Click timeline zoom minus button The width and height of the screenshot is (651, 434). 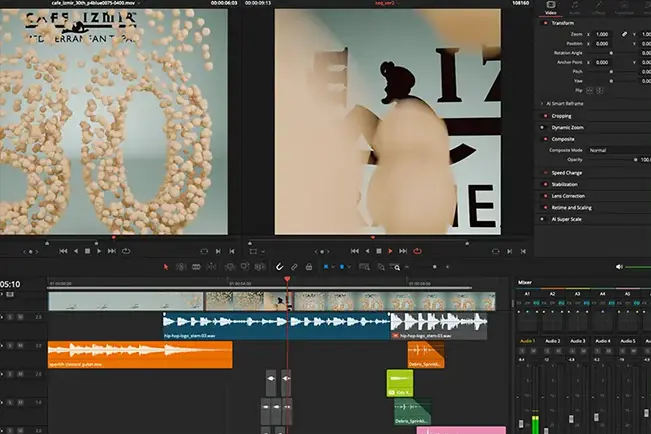point(407,267)
